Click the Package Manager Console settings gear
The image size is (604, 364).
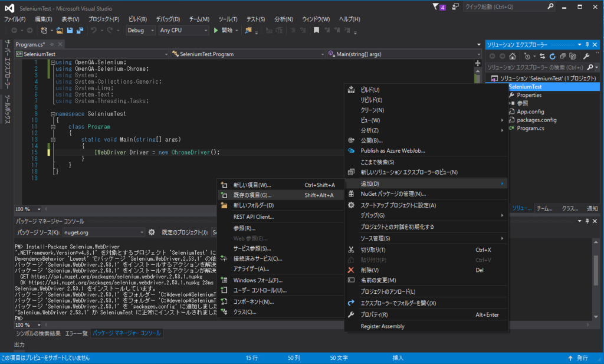pos(152,232)
